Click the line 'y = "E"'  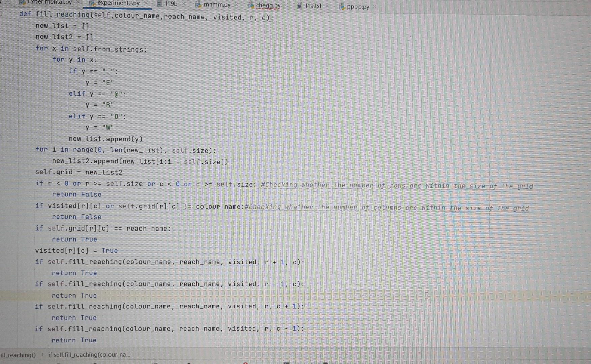coord(99,83)
